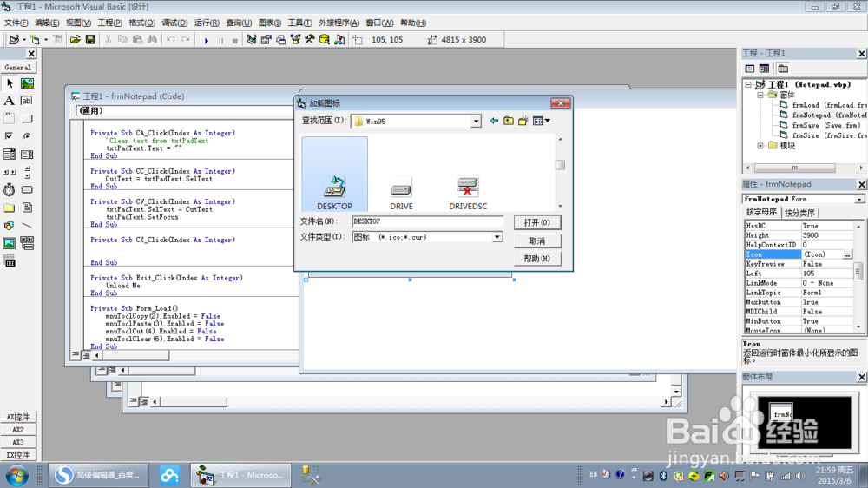Viewport: 868px width, 488px height.
Task: Click the 文件名 input field
Action: pos(427,221)
